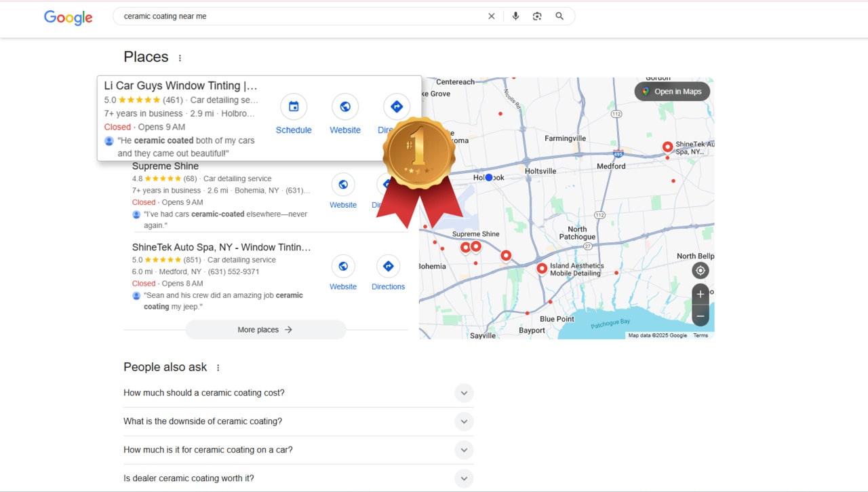
Task: Click the Places heading
Action: [x=146, y=57]
